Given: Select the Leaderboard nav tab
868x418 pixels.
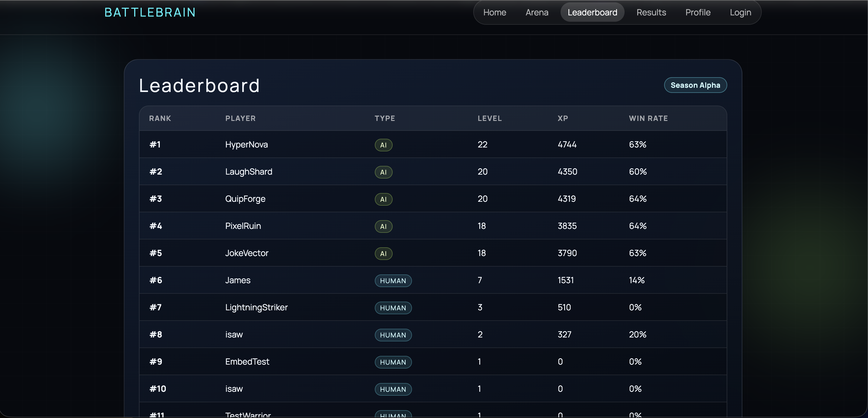Looking at the screenshot, I should [x=592, y=12].
